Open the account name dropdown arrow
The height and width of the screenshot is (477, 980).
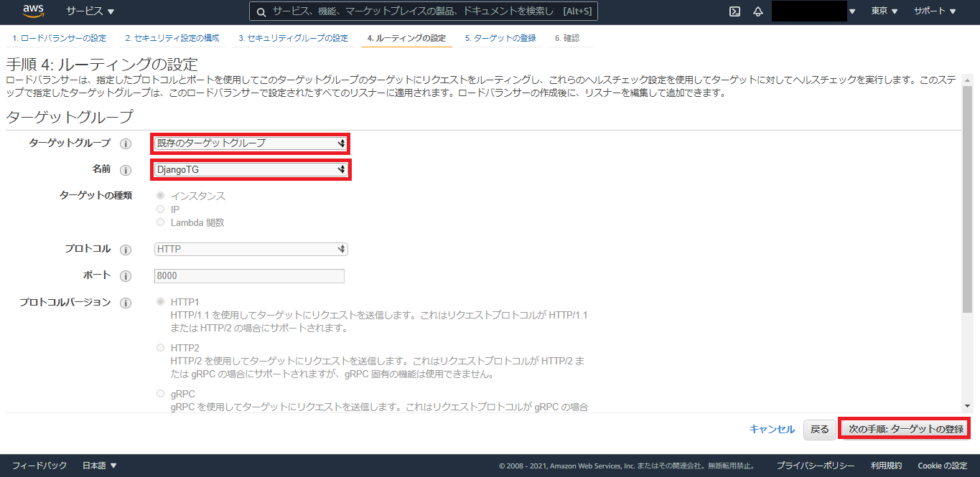(x=852, y=11)
